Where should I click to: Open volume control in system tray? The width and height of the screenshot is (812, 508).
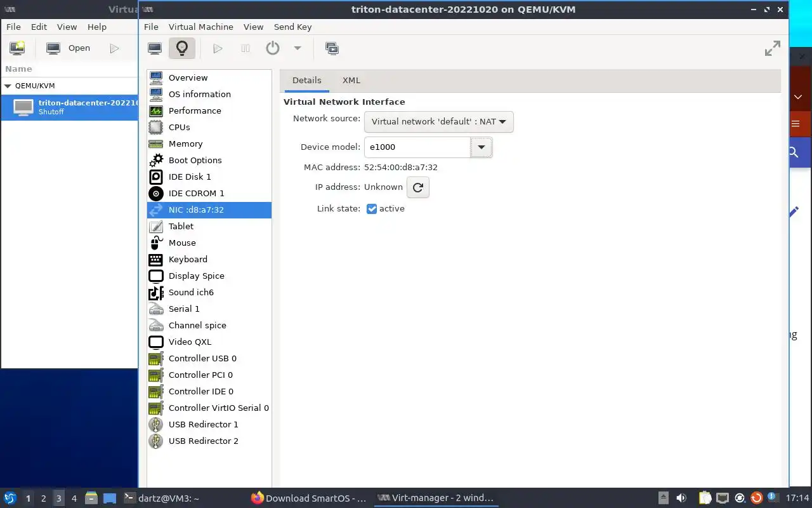point(681,498)
